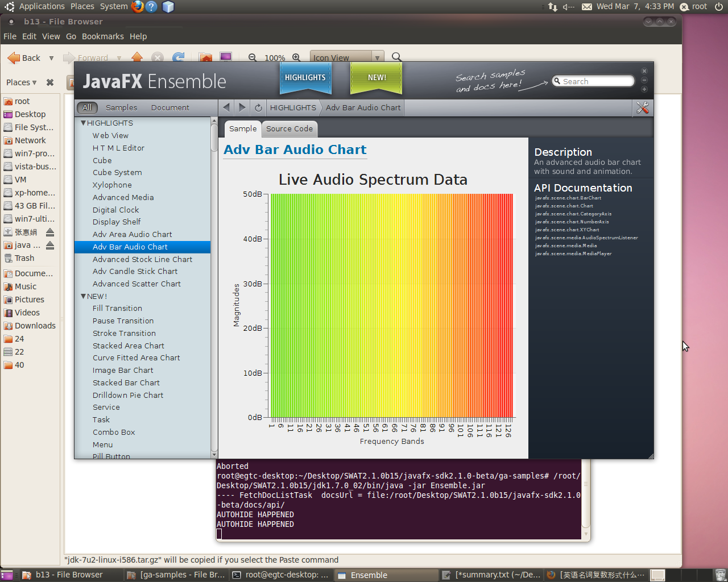
Task: Eject the java volume in sidebar
Action: pyautogui.click(x=50, y=245)
